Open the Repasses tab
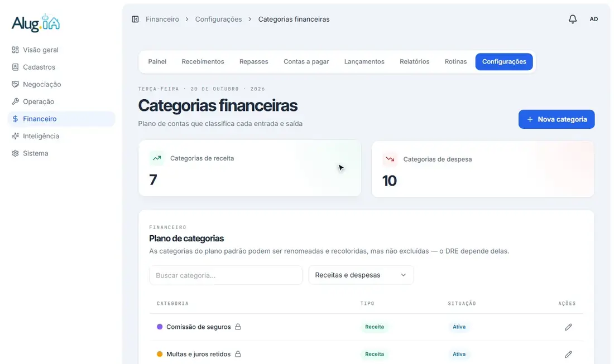The image size is (614, 364). [x=254, y=61]
